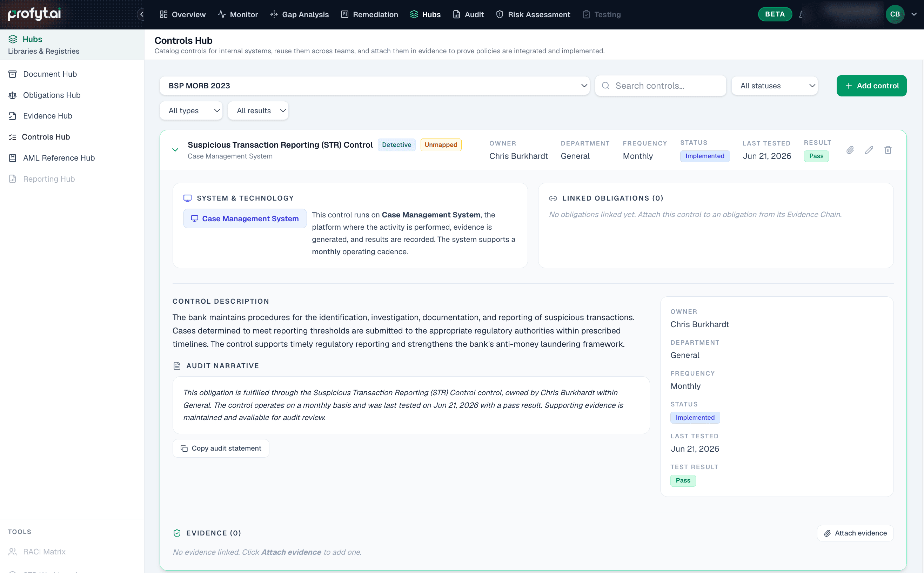
Task: Expand the account dropdown chevron
Action: pos(914,14)
